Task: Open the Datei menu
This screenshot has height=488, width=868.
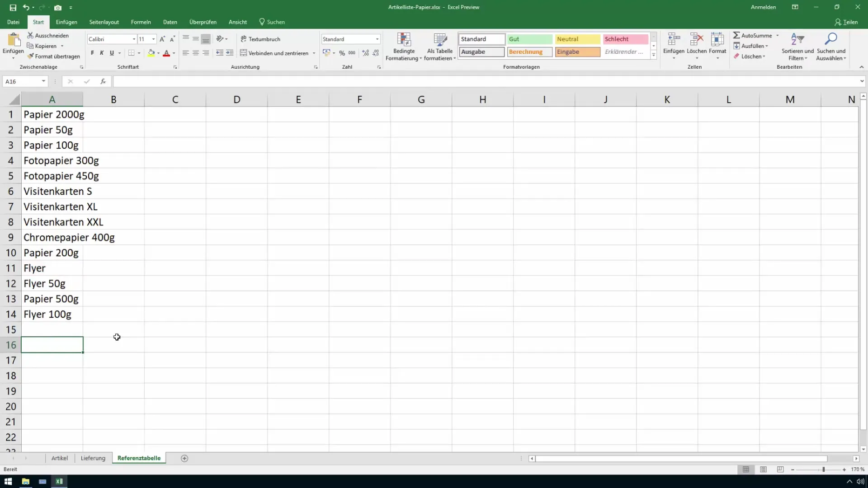Action: 13,22
